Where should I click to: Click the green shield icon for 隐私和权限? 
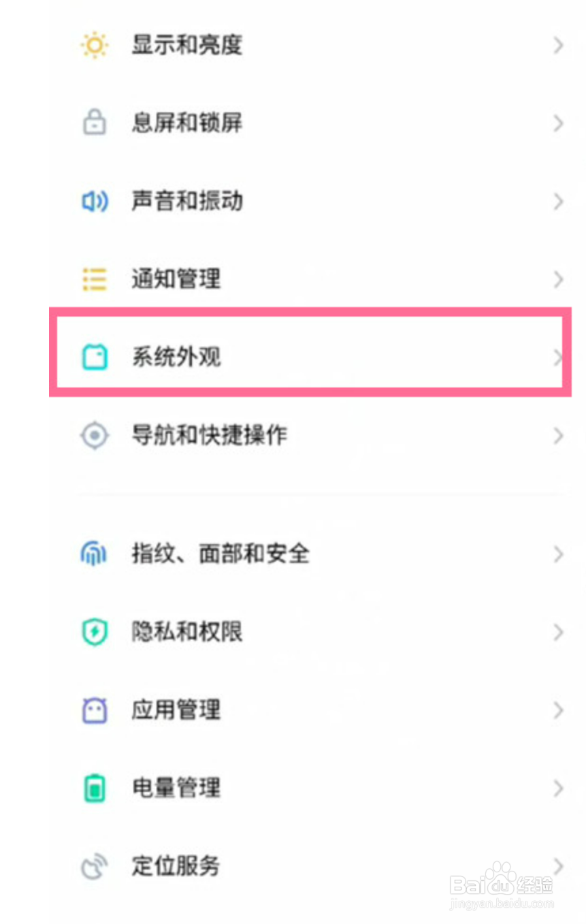(x=94, y=632)
